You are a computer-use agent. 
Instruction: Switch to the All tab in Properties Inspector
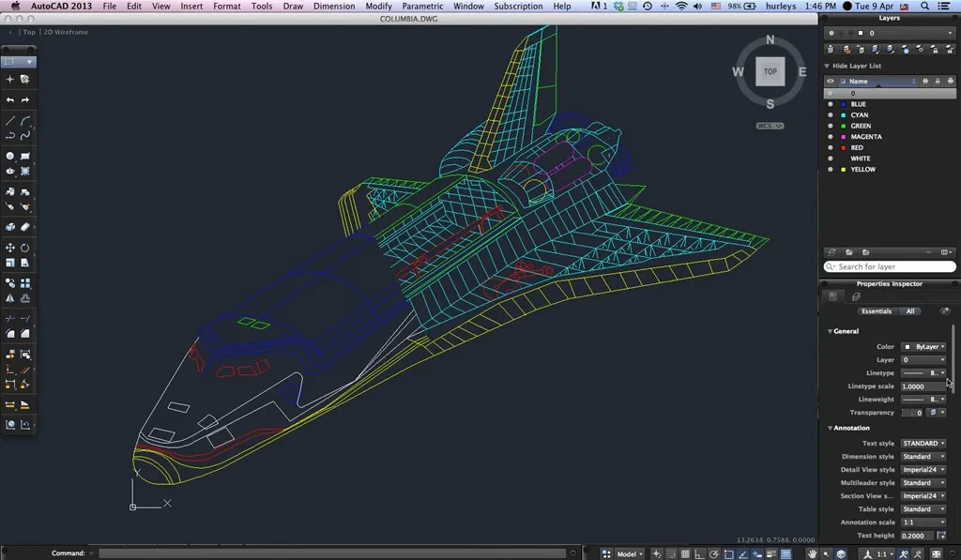pyautogui.click(x=909, y=310)
